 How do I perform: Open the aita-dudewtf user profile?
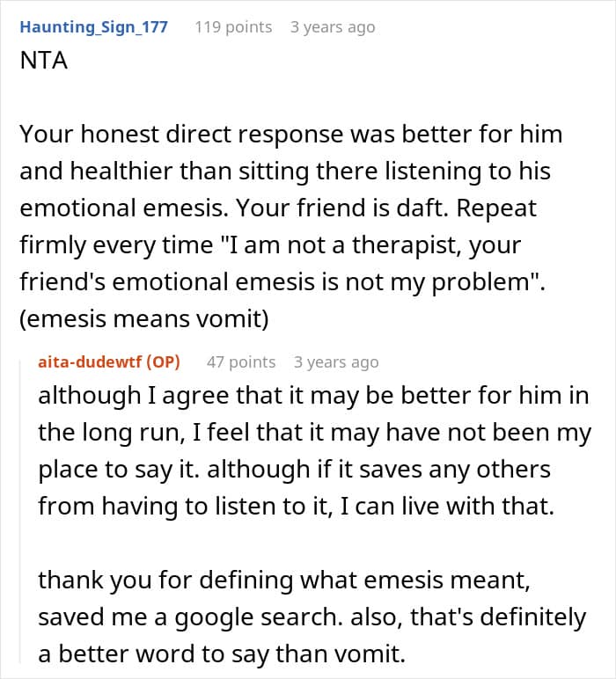tap(91, 361)
